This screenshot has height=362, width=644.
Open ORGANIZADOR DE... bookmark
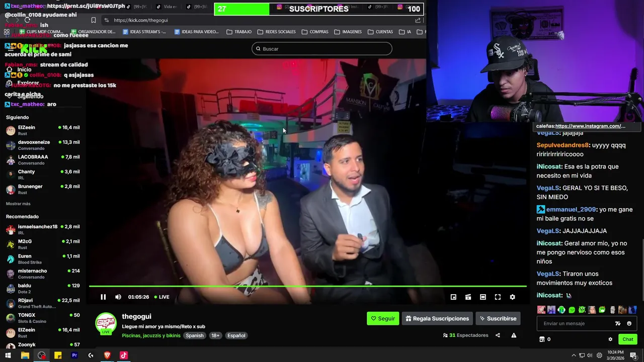pos(93,32)
